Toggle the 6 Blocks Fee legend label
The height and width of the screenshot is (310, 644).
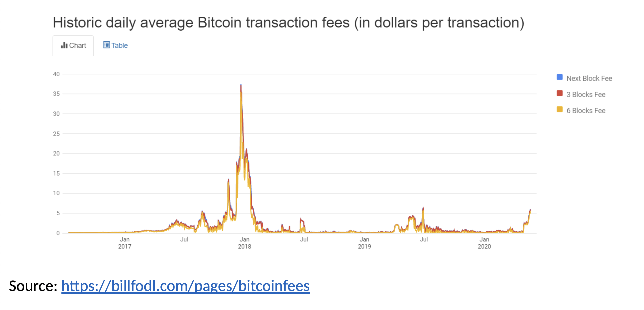[x=586, y=111]
